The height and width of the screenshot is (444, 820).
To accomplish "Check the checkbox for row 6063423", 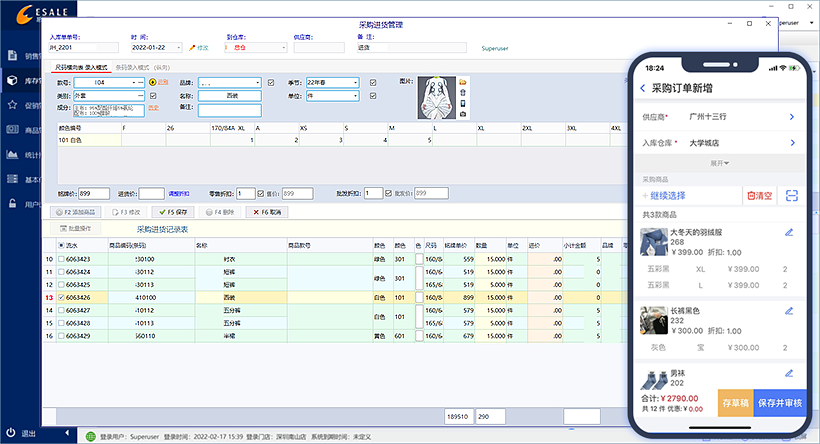I will 62,260.
